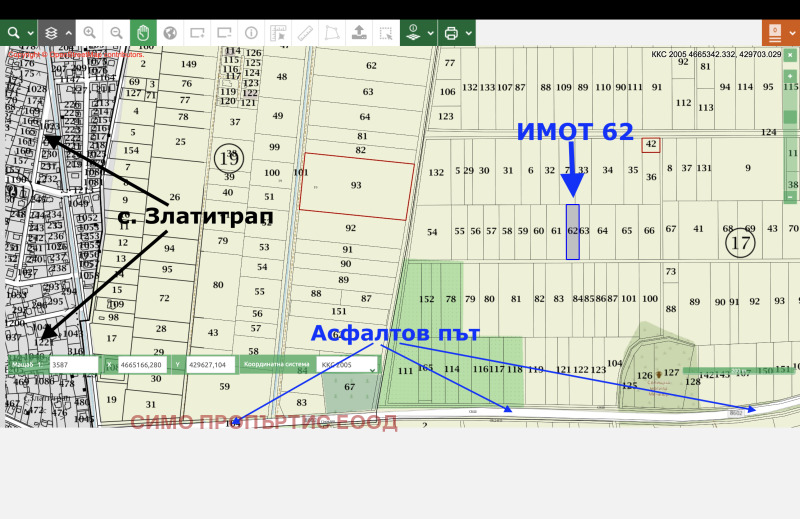The image size is (800, 519).
Task: Click the zoom out magnifier tool
Action: [x=117, y=33]
